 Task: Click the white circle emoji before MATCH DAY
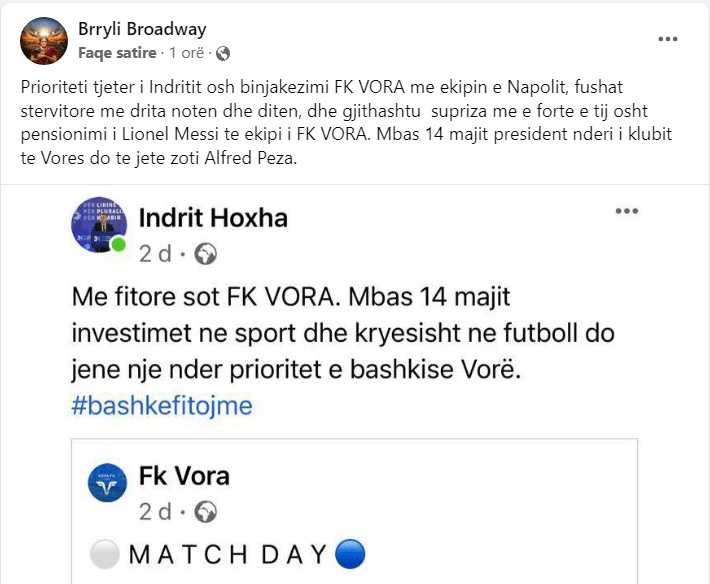pyautogui.click(x=112, y=554)
